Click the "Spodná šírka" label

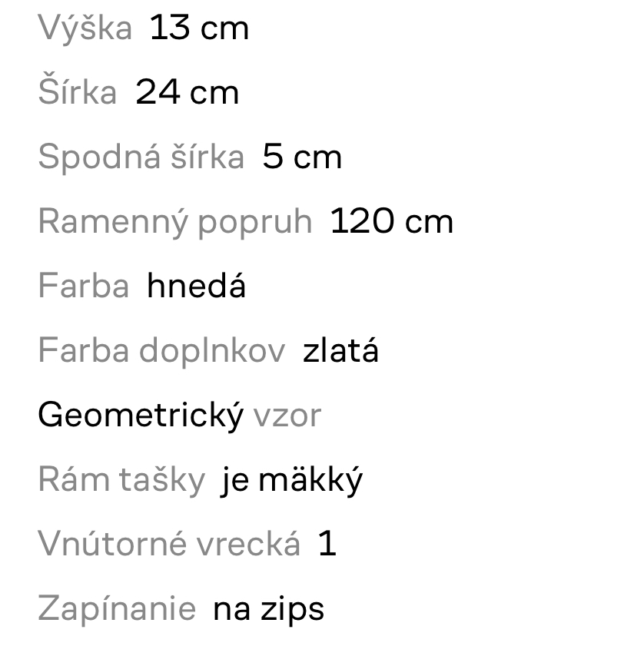(x=141, y=157)
